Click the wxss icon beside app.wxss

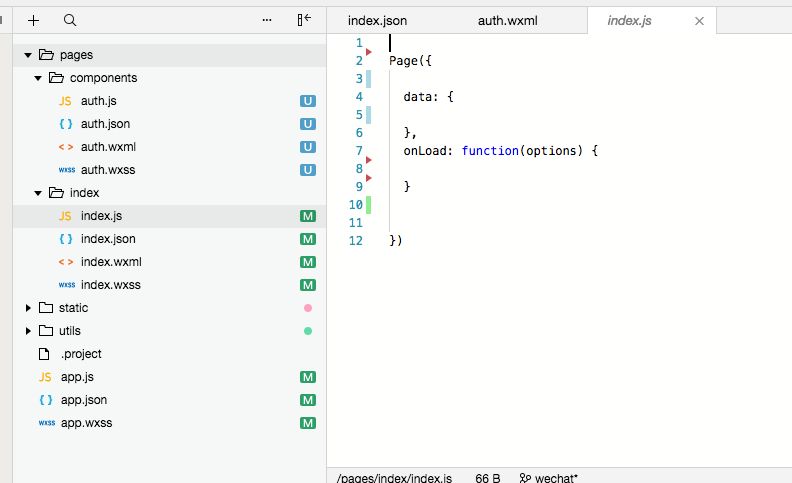tap(46, 423)
